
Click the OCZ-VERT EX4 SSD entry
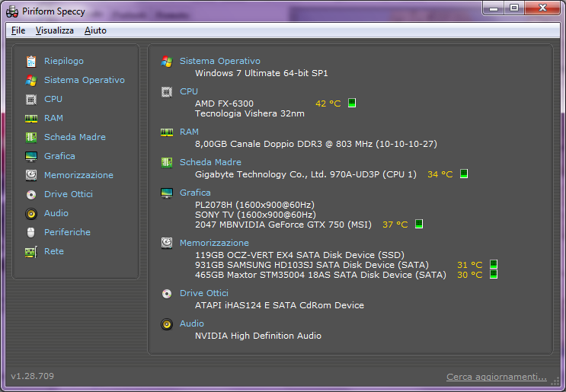[x=299, y=255]
